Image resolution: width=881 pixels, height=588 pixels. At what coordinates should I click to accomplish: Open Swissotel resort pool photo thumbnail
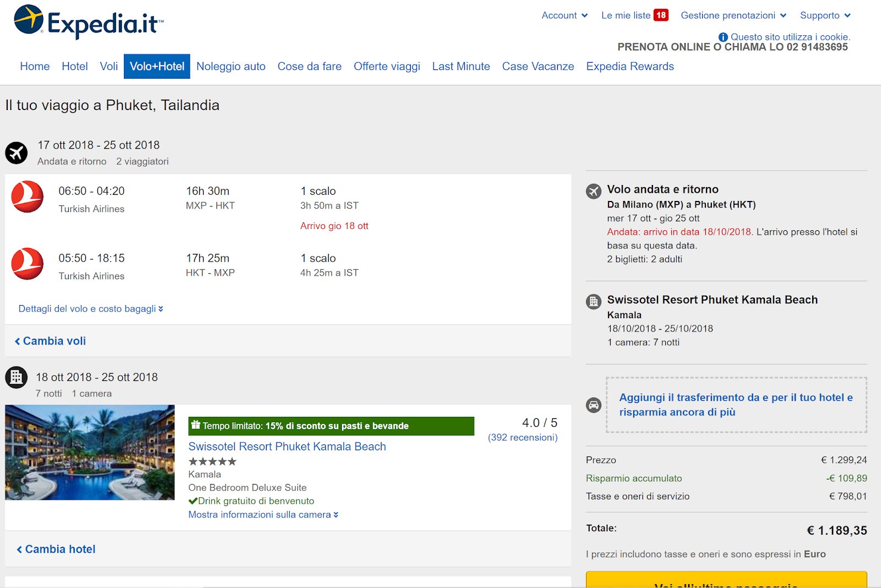click(x=90, y=453)
